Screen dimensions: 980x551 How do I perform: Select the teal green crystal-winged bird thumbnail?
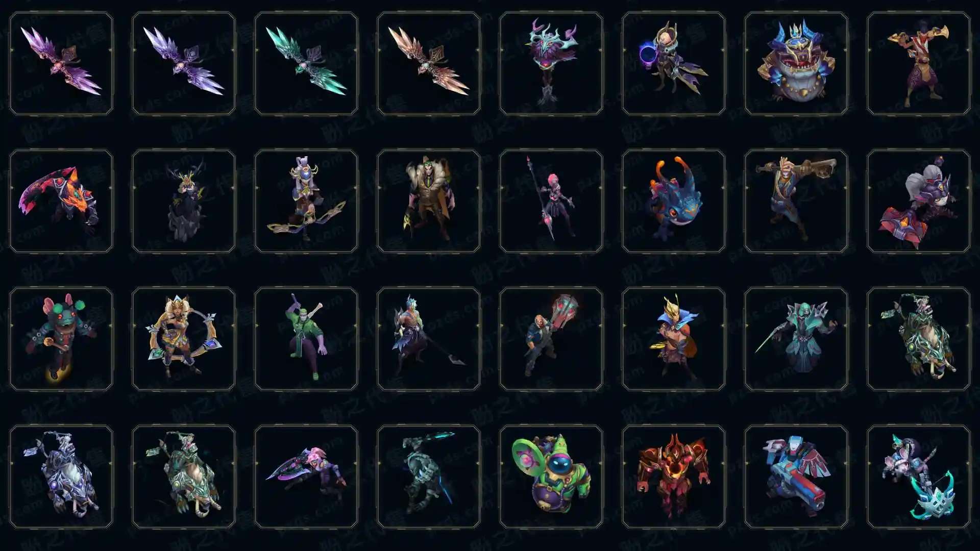coord(306,64)
